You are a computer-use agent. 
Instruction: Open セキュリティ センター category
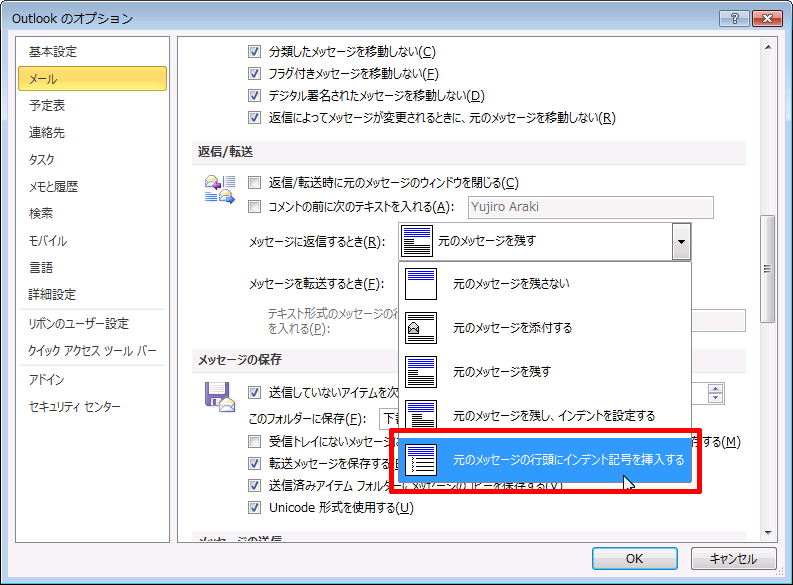pyautogui.click(x=93, y=407)
